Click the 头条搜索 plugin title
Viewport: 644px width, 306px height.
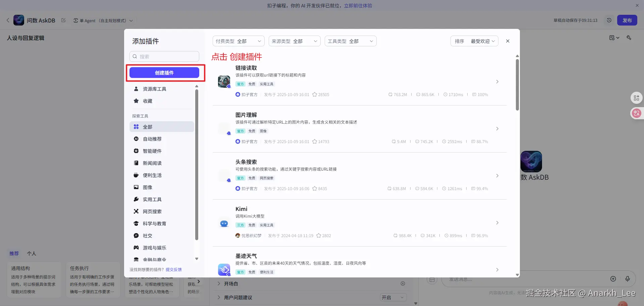[246, 162]
